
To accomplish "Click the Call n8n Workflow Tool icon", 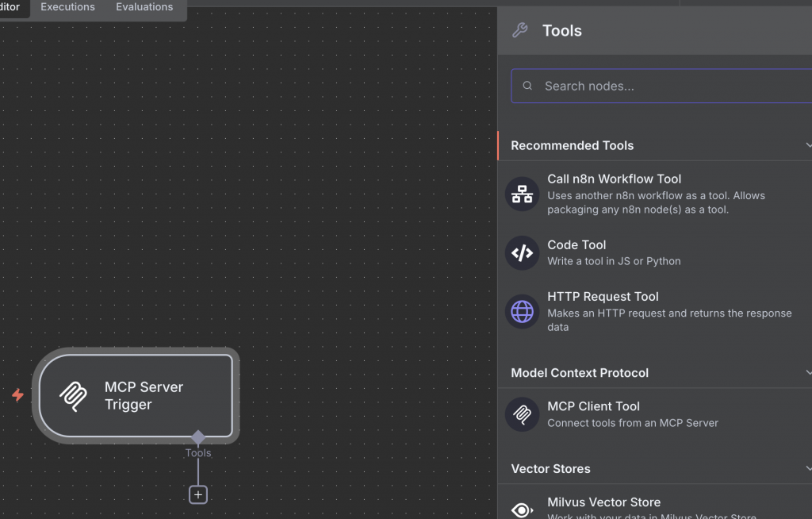I will (x=522, y=194).
